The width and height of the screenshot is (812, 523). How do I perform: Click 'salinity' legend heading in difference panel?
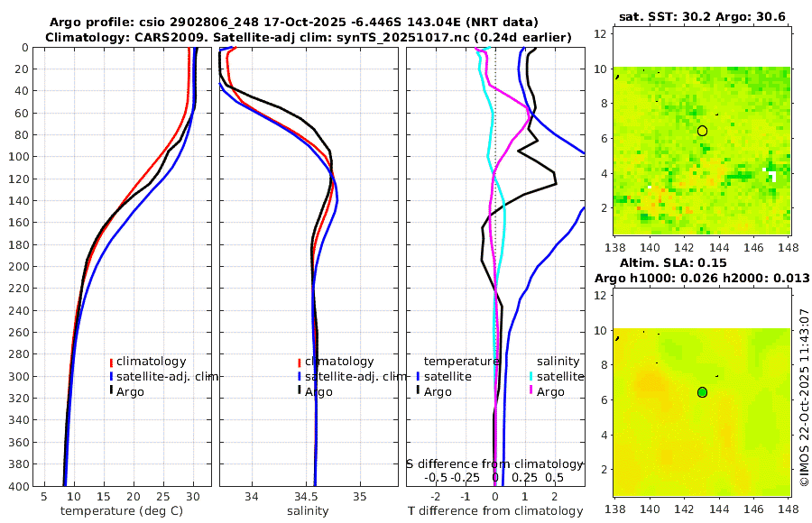558,362
